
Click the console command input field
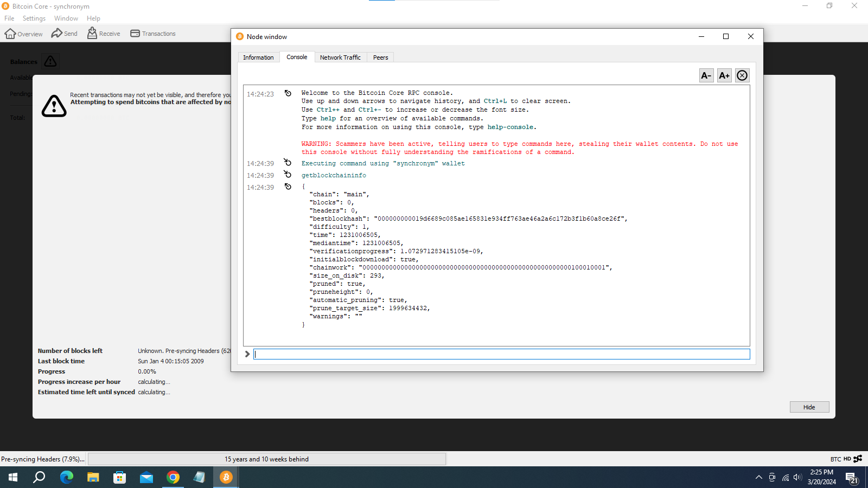coord(502,354)
